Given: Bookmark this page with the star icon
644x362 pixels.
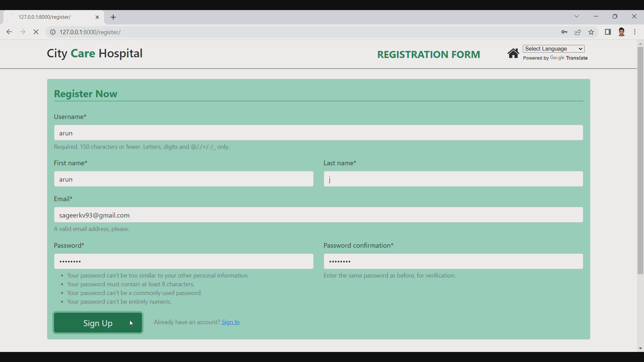Looking at the screenshot, I should click(591, 32).
